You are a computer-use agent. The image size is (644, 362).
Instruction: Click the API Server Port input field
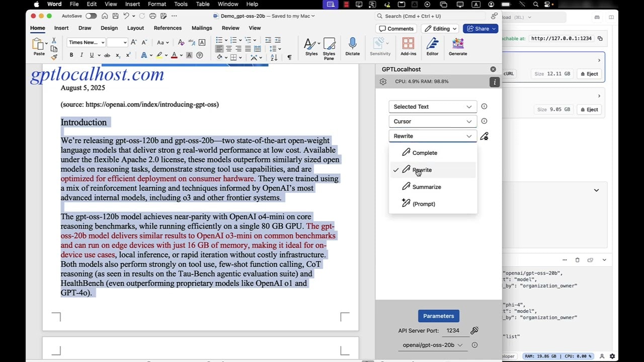click(x=453, y=330)
